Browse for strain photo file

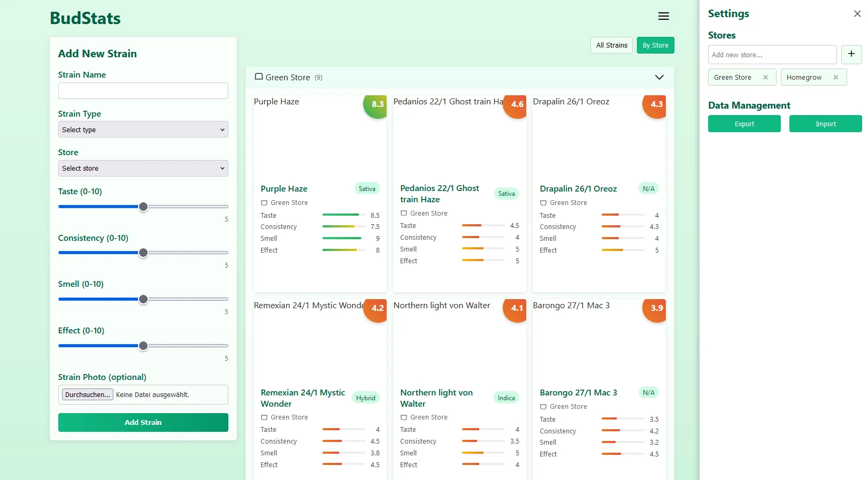click(x=88, y=395)
